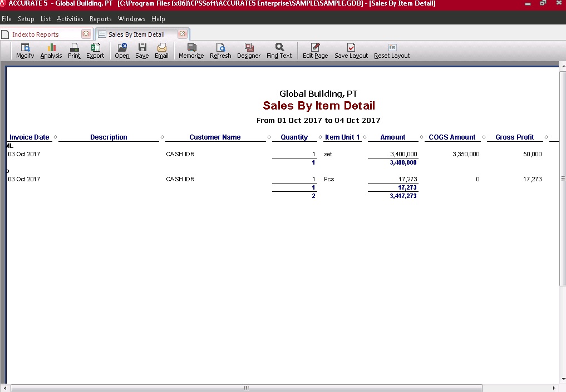
Task: Switch to Index to Reports tab
Action: pyautogui.click(x=36, y=34)
